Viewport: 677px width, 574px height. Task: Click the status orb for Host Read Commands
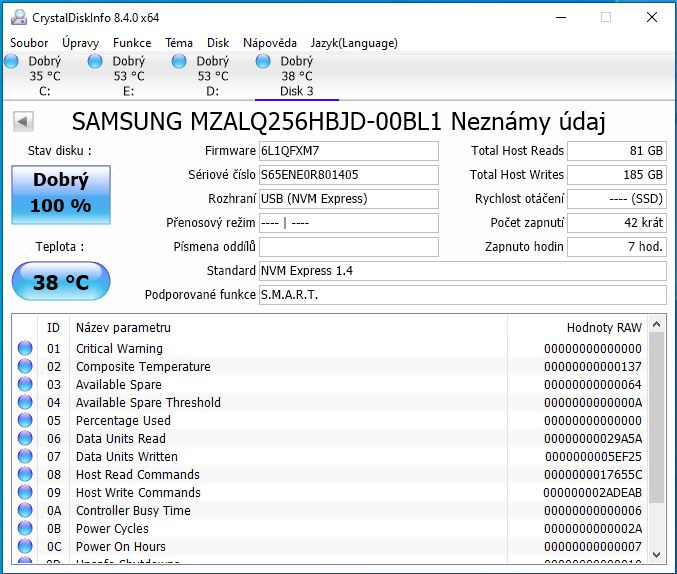coord(25,474)
